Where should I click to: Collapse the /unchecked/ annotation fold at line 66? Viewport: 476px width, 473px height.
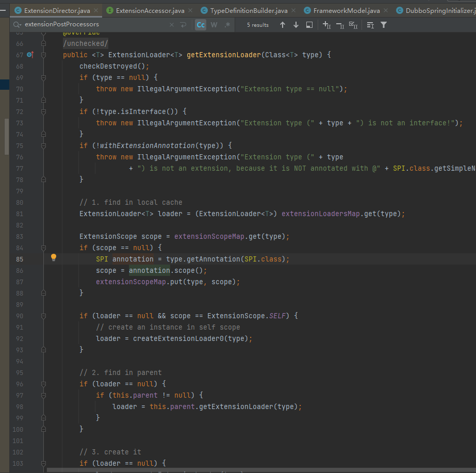pyautogui.click(x=43, y=43)
